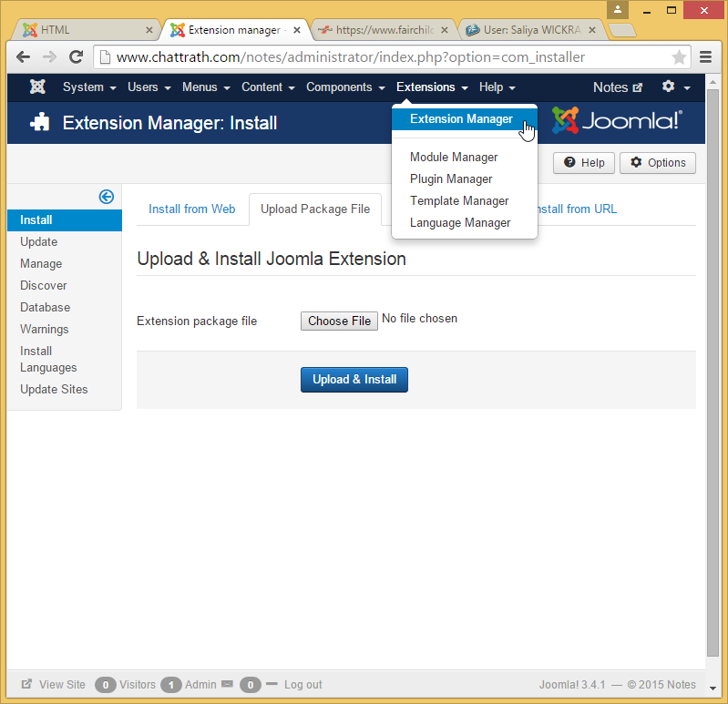The image size is (728, 704).
Task: Switch to the Install from Web tab
Action: (x=192, y=209)
